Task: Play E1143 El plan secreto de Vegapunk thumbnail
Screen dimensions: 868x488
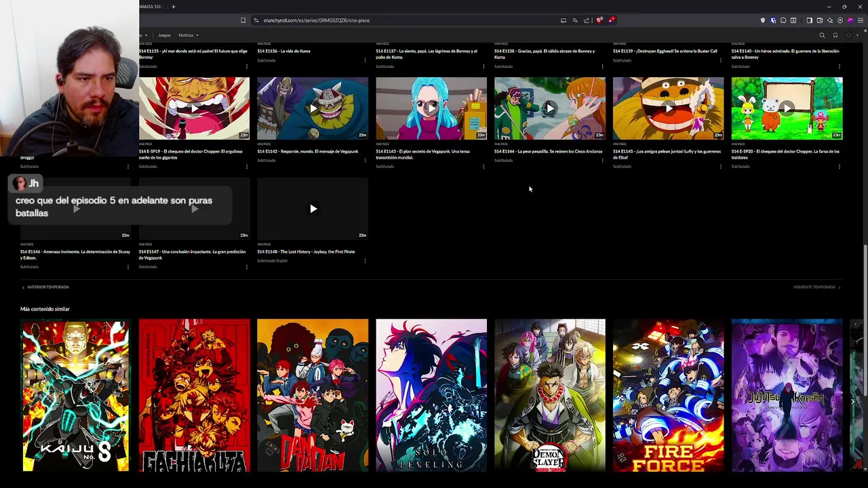Action: tap(431, 108)
